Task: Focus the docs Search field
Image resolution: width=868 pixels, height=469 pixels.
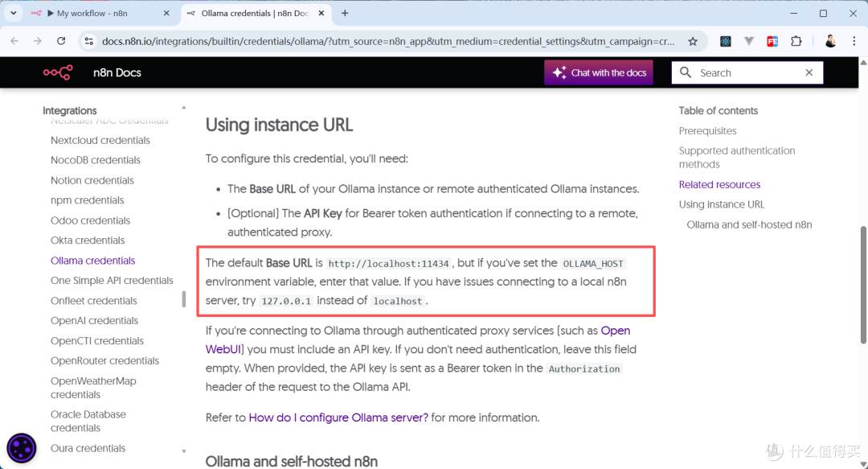Action: point(747,72)
